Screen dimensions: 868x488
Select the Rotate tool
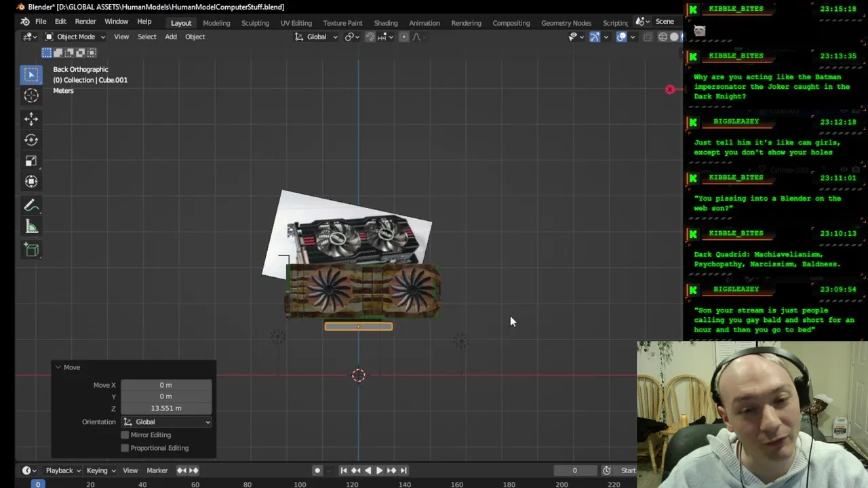coord(31,140)
